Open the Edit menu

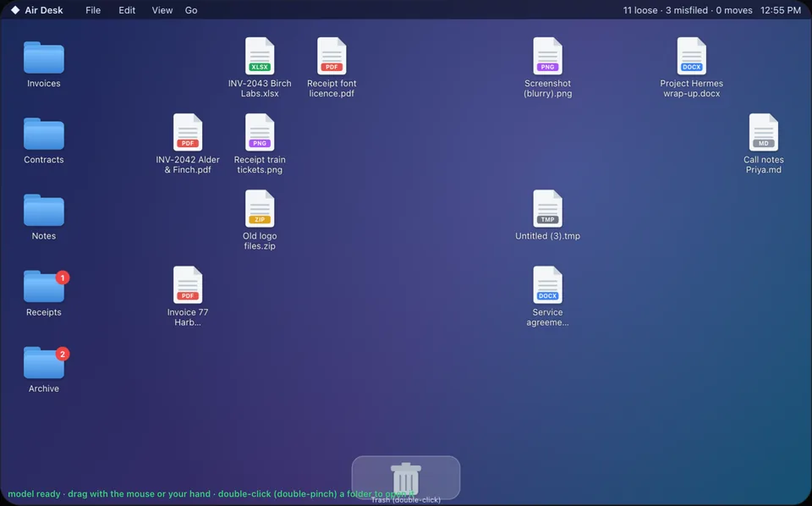point(127,10)
